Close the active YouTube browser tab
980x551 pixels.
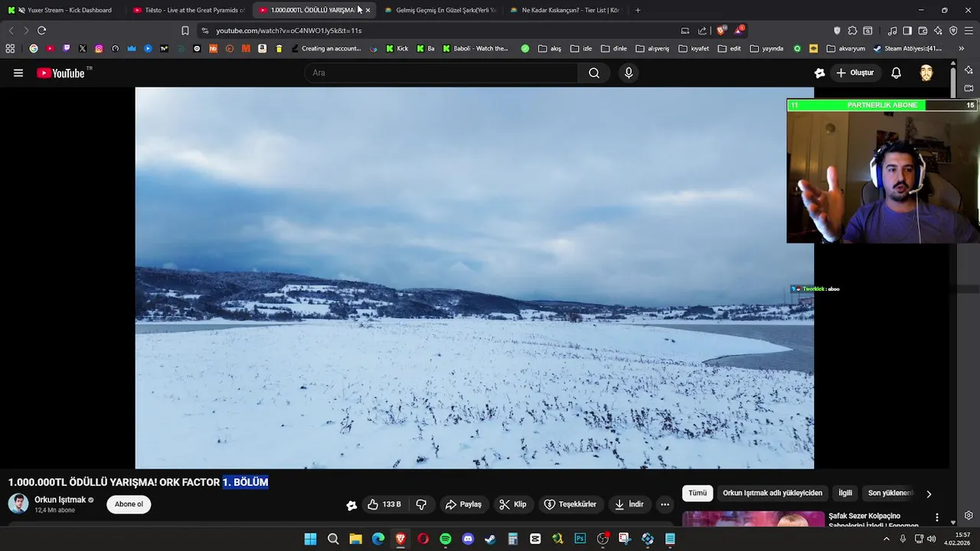click(367, 10)
